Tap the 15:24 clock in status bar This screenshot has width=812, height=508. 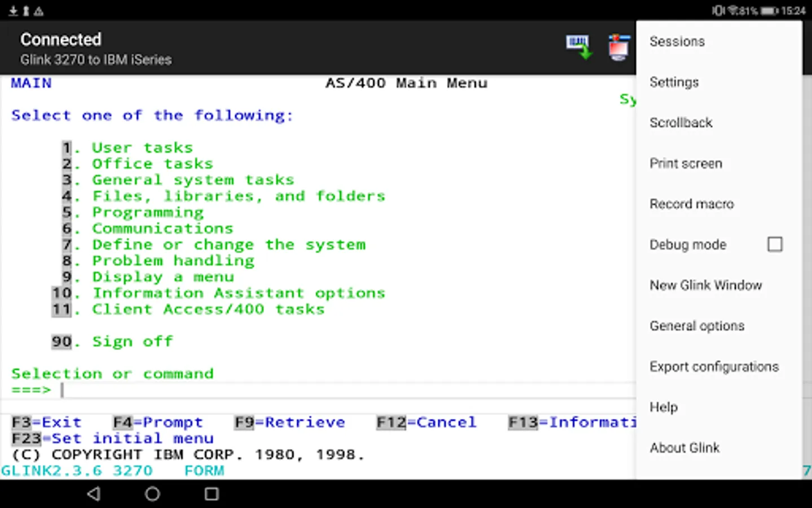(x=793, y=11)
